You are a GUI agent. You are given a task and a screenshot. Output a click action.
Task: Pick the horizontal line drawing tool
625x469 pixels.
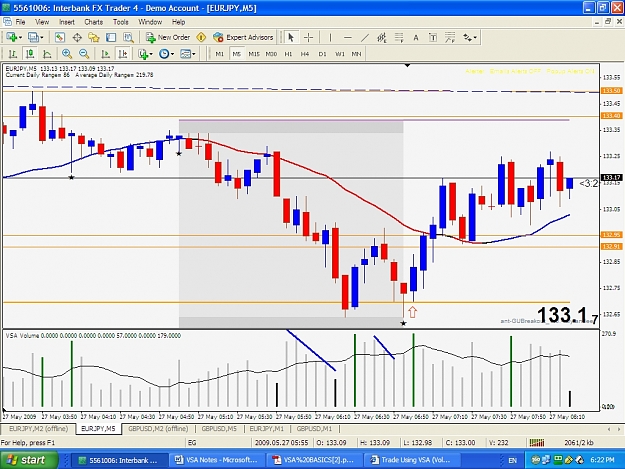pyautogui.click(x=348, y=37)
